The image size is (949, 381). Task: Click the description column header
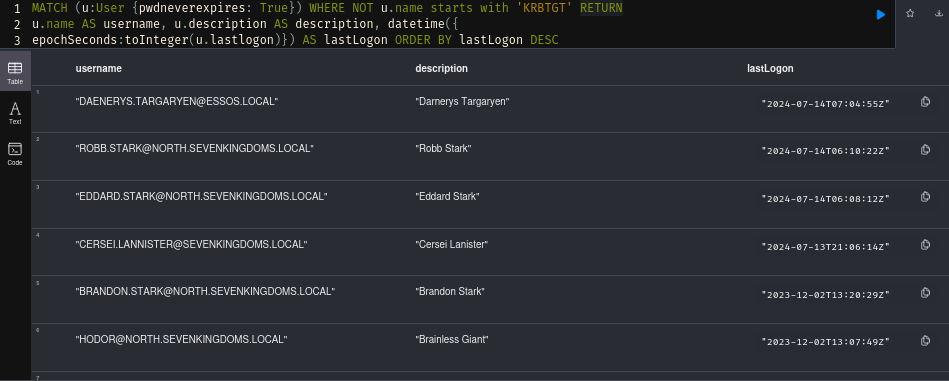(441, 68)
